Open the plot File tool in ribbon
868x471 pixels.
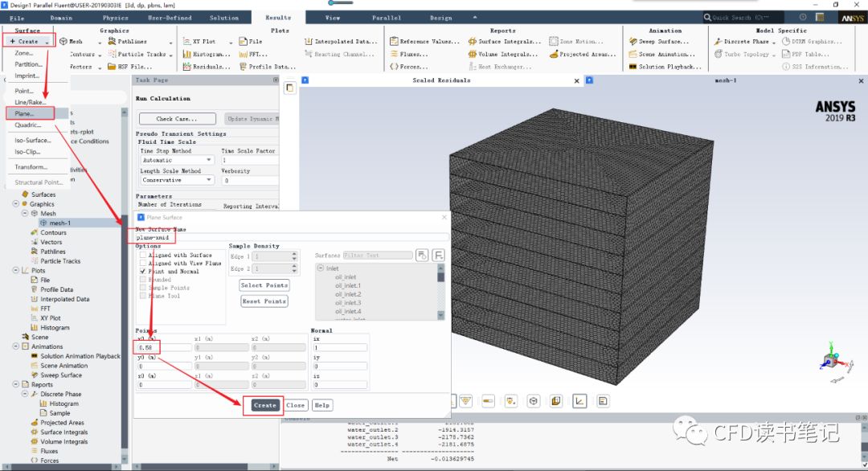tap(251, 42)
